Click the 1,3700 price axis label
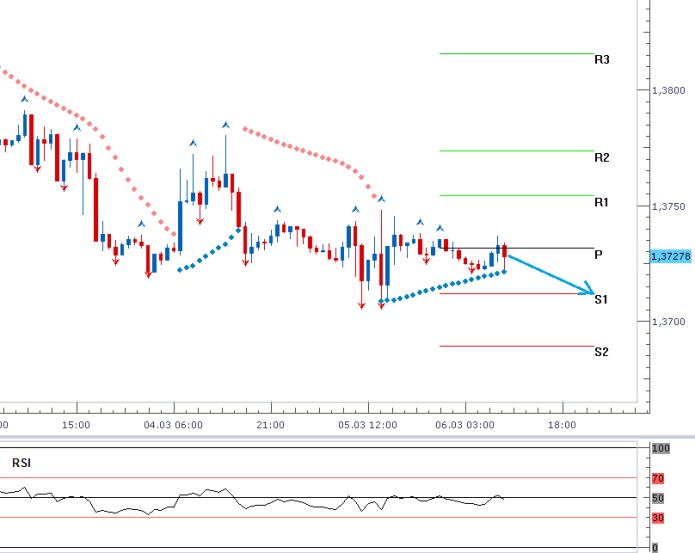Viewport: 695px width, 553px height. coord(668,322)
